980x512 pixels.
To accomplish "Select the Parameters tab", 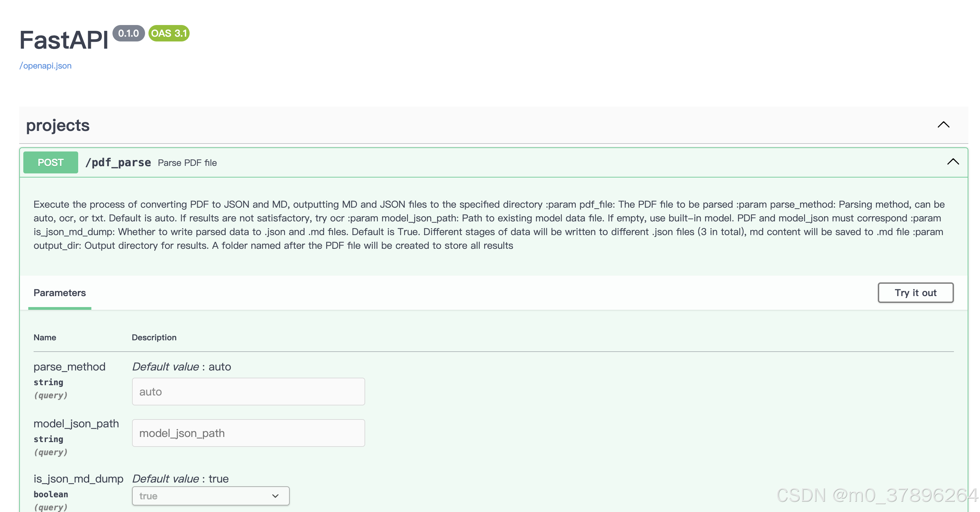I will [x=59, y=293].
